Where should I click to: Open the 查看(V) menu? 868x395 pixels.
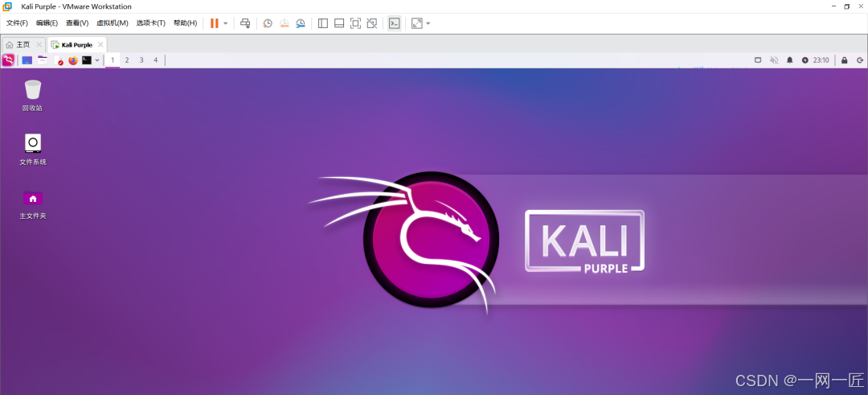click(x=77, y=23)
